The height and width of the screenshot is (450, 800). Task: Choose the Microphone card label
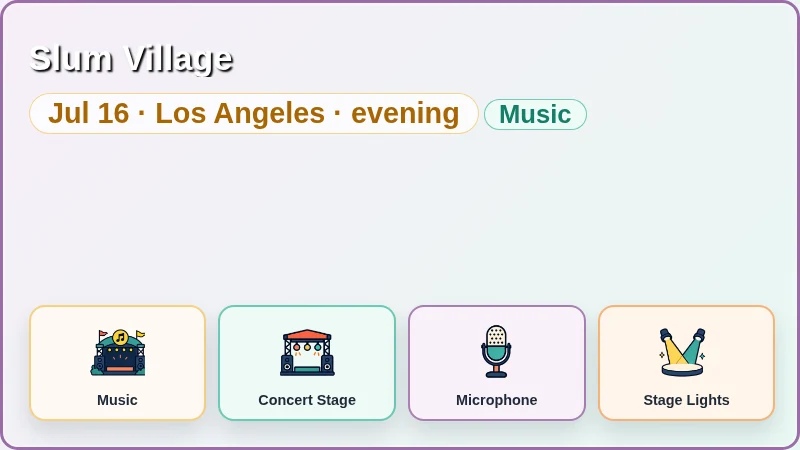tap(496, 400)
